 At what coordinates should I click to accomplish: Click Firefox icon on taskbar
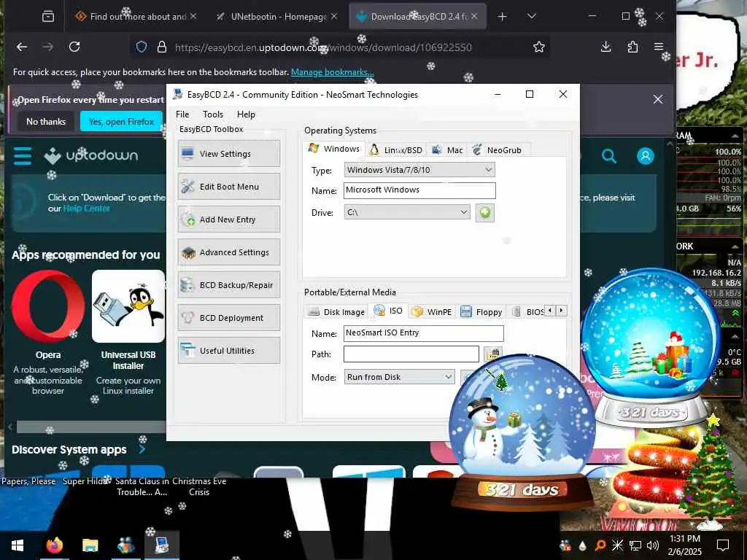pos(55,545)
